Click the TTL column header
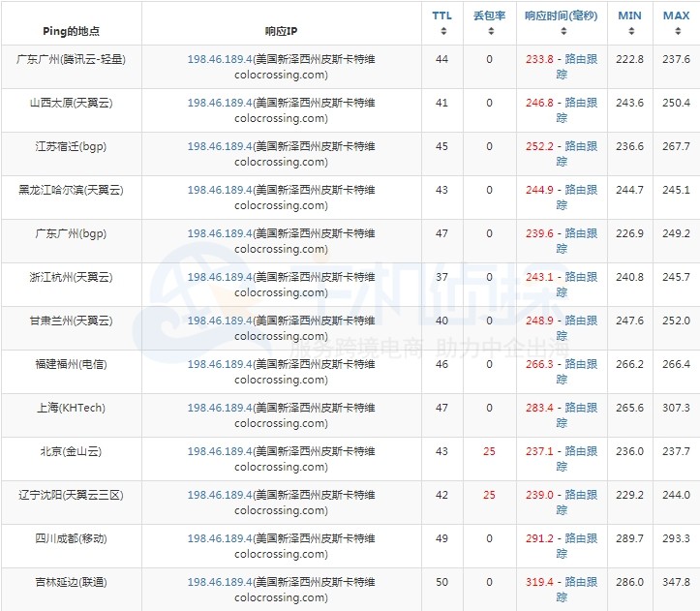The width and height of the screenshot is (700, 611). (x=441, y=15)
